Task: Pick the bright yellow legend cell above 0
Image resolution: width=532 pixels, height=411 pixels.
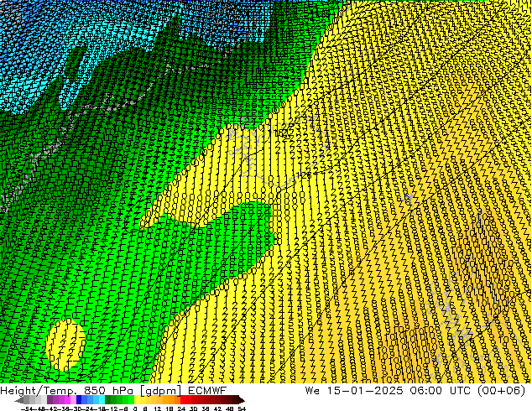Action: [138, 400]
